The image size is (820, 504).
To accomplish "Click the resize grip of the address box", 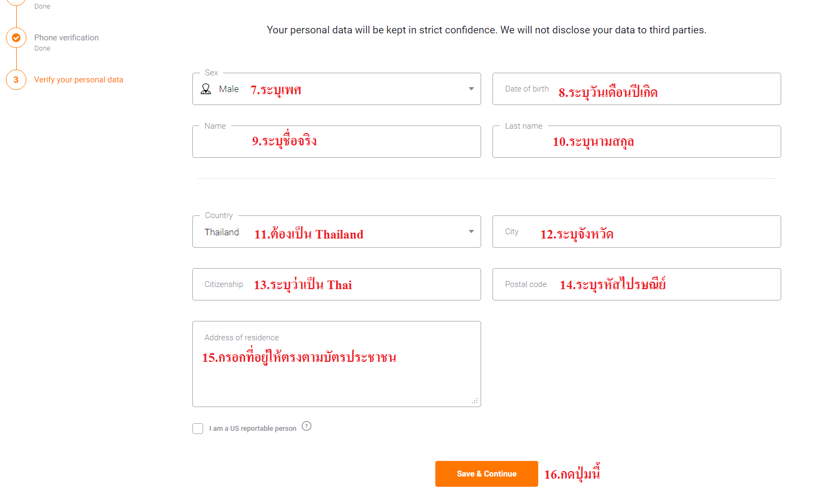I will (475, 401).
